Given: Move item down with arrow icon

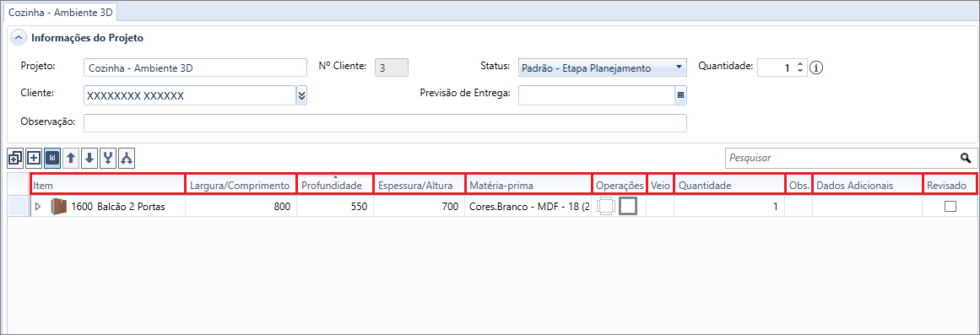Looking at the screenshot, I should pos(89,158).
